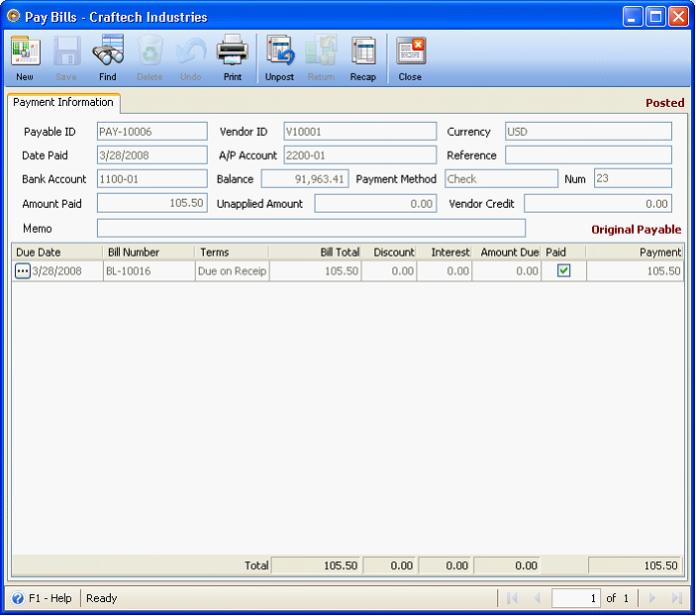The height and width of the screenshot is (616, 696).
Task: Unpost the payment via Unpost icon
Action: click(x=279, y=51)
